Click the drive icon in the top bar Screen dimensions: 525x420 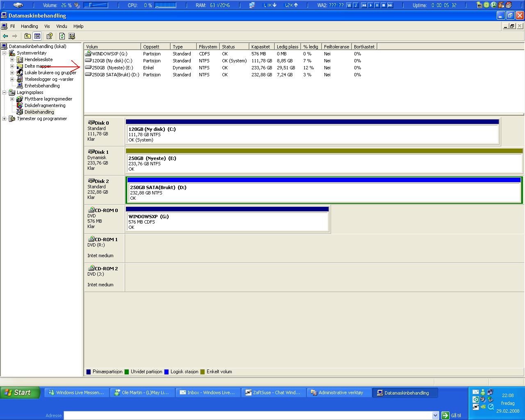pos(18,5)
